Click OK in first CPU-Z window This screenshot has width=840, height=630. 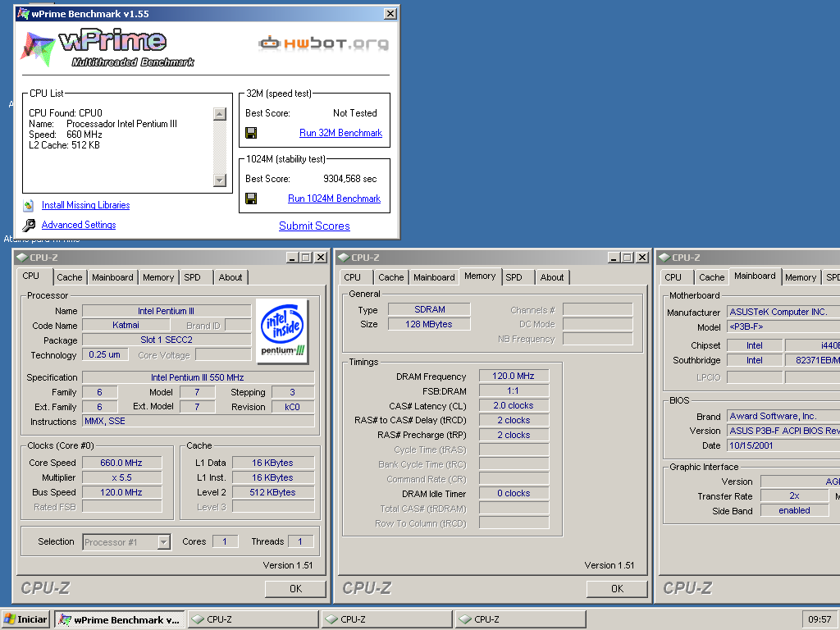point(295,589)
